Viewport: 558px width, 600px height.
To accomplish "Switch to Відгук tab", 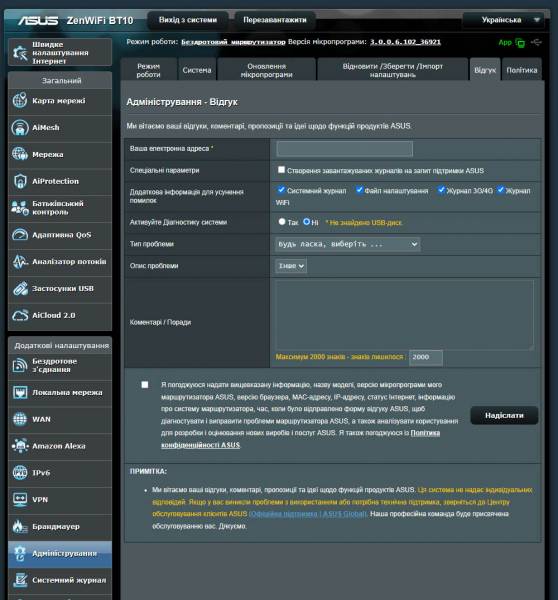I will [485, 70].
